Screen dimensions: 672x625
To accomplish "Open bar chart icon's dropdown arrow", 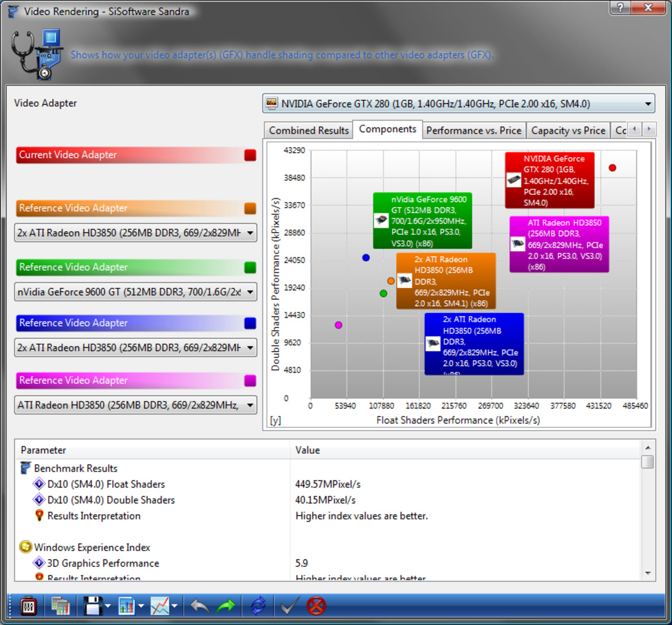I will coord(141,606).
